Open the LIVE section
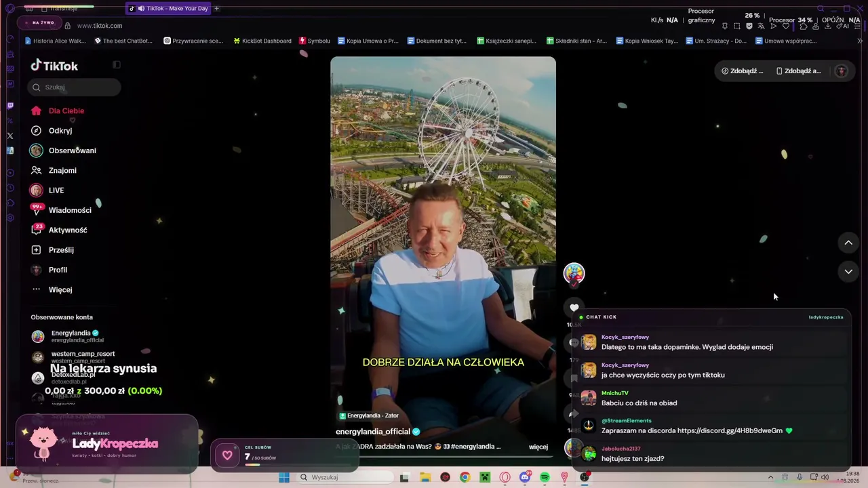Image resolution: width=868 pixels, height=488 pixels. [x=47, y=190]
